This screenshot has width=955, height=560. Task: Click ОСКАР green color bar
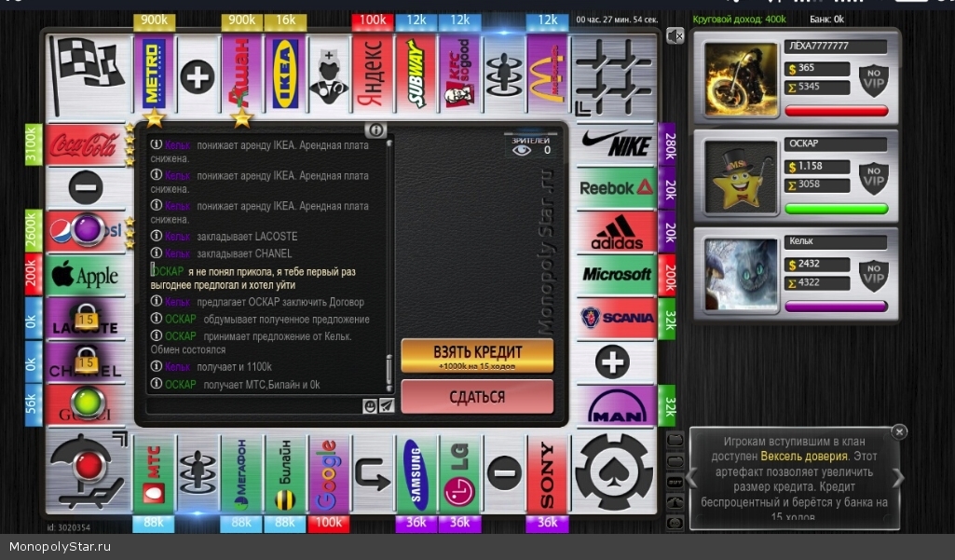[x=836, y=209]
